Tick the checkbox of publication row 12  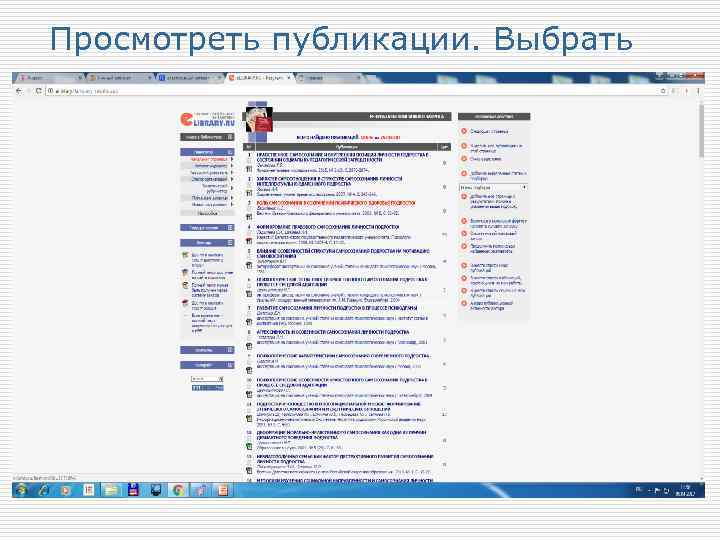pyautogui.click(x=249, y=439)
